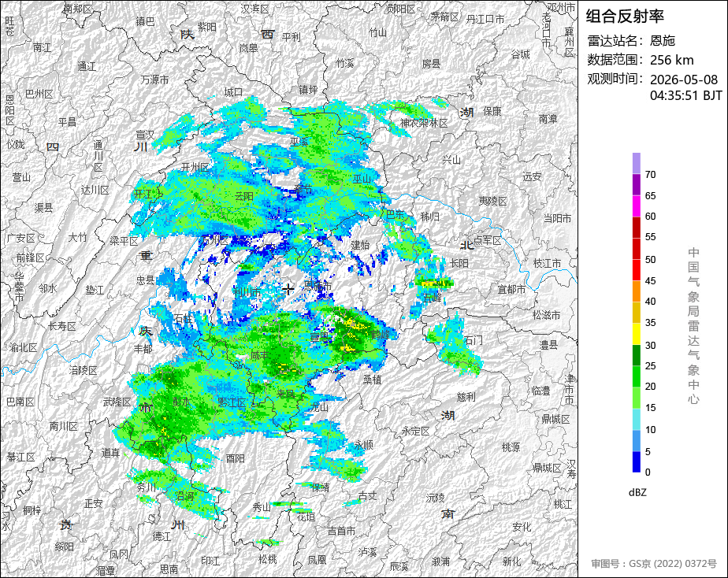
Task: Click the 鹤峰 map label
Action: pos(381,334)
